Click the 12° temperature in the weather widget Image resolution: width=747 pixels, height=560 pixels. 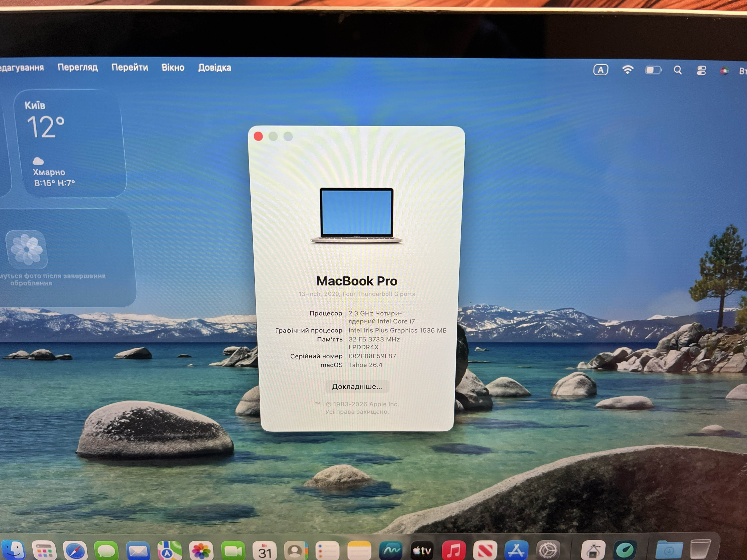tap(46, 127)
